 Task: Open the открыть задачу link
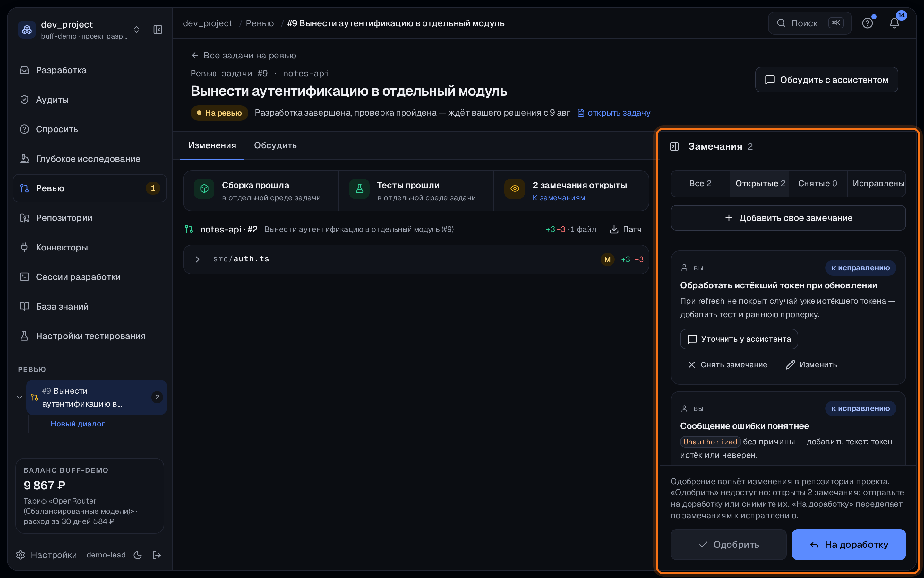point(614,113)
